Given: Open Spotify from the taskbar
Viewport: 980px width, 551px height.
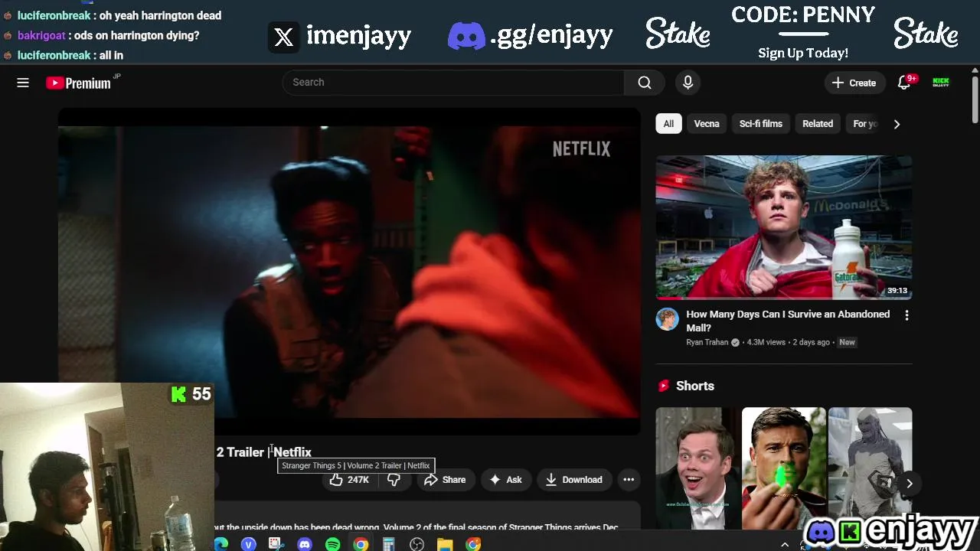Looking at the screenshot, I should (332, 544).
